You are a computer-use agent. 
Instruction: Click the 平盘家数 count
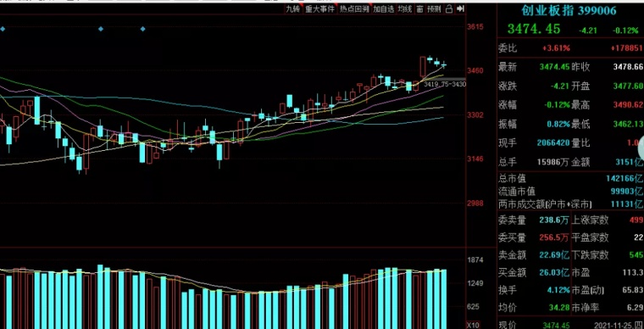pyautogui.click(x=638, y=237)
